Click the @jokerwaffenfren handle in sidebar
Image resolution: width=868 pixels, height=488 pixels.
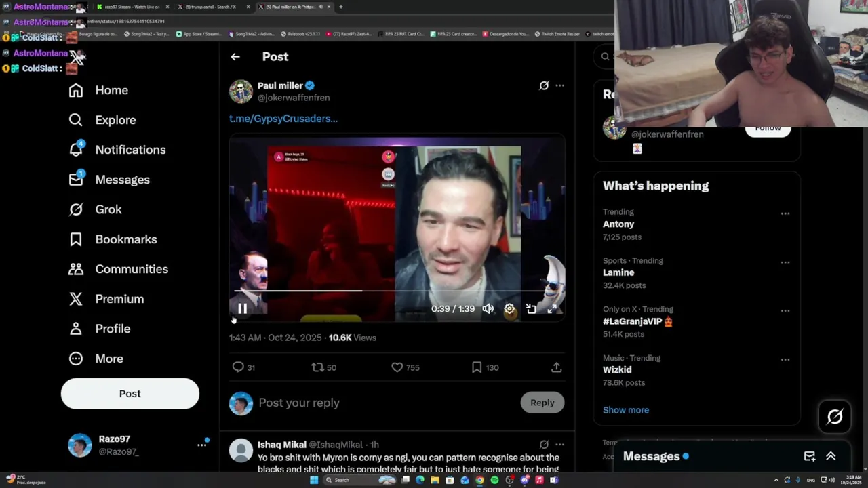point(667,134)
